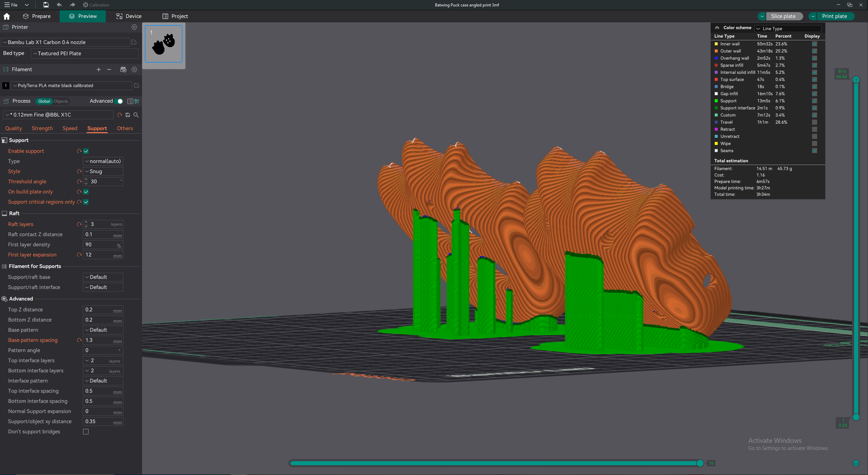Screen dimensions: 868x475
Task: Open the Line Type color scheme dropdown
Action: point(788,28)
